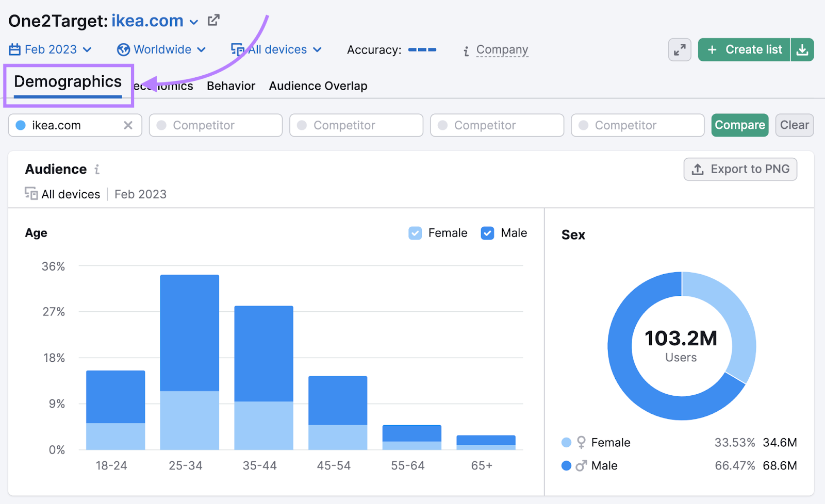Expand the ikea.com domain dropdown chevron
825x504 pixels.
194,22
